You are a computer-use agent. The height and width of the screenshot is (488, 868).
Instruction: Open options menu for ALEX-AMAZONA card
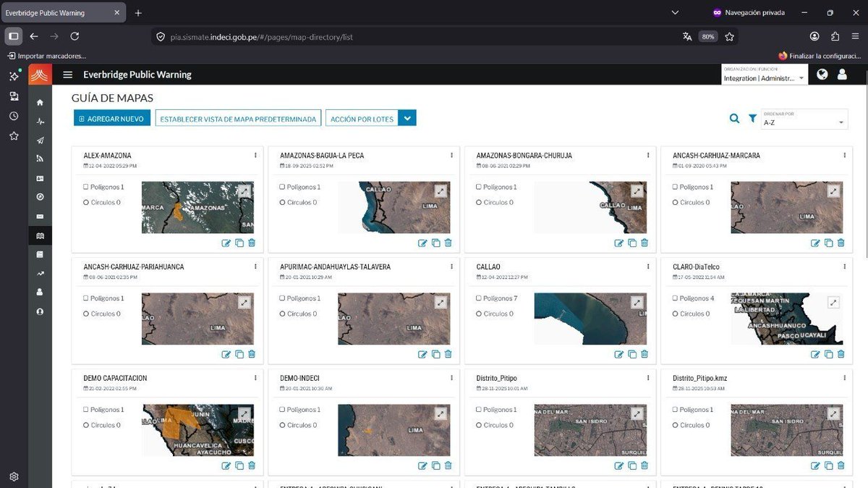(x=255, y=155)
